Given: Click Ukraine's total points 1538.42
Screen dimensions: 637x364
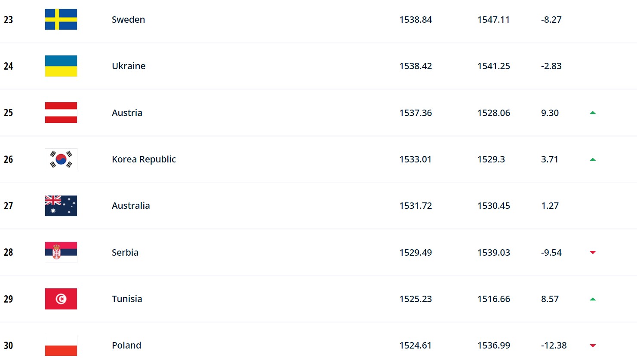Looking at the screenshot, I should 415,66.
